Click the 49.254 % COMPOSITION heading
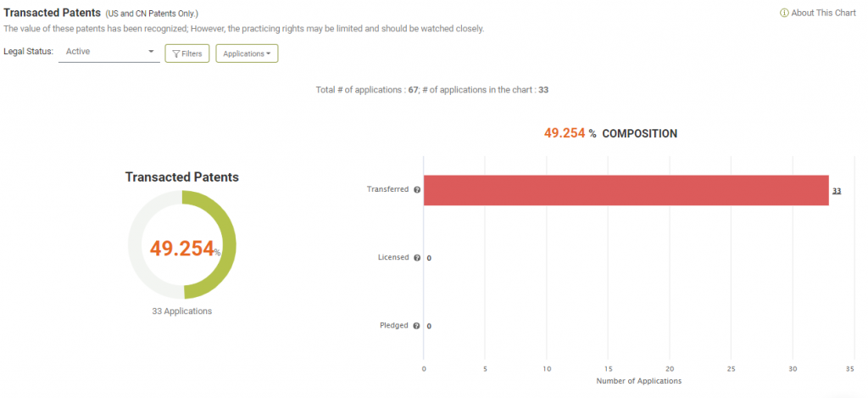Image resolution: width=868 pixels, height=398 pixels. click(610, 133)
